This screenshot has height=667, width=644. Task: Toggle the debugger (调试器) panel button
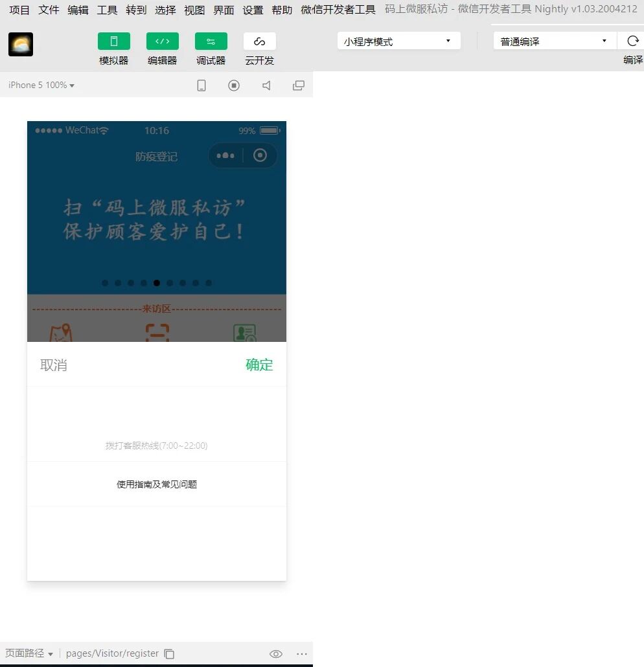pos(211,41)
